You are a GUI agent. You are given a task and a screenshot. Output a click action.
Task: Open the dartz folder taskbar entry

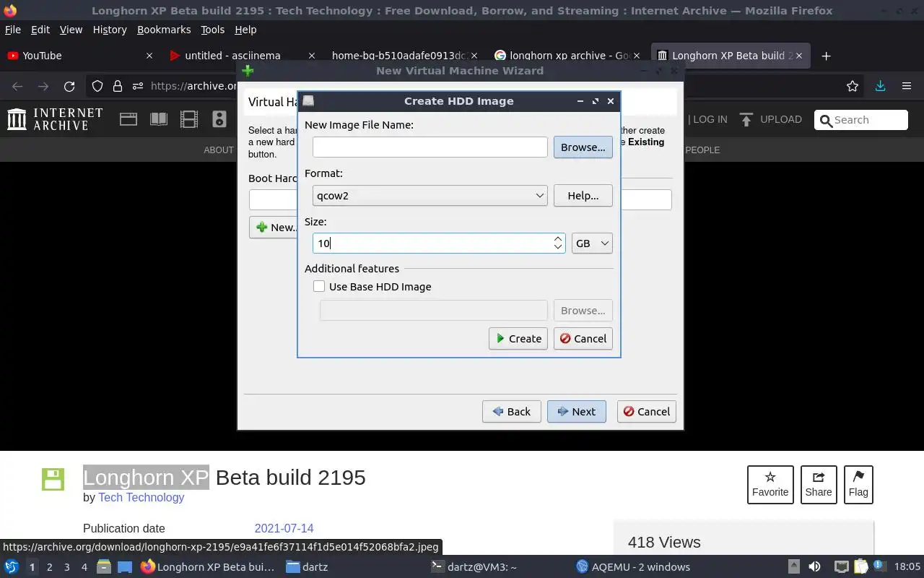[307, 567]
